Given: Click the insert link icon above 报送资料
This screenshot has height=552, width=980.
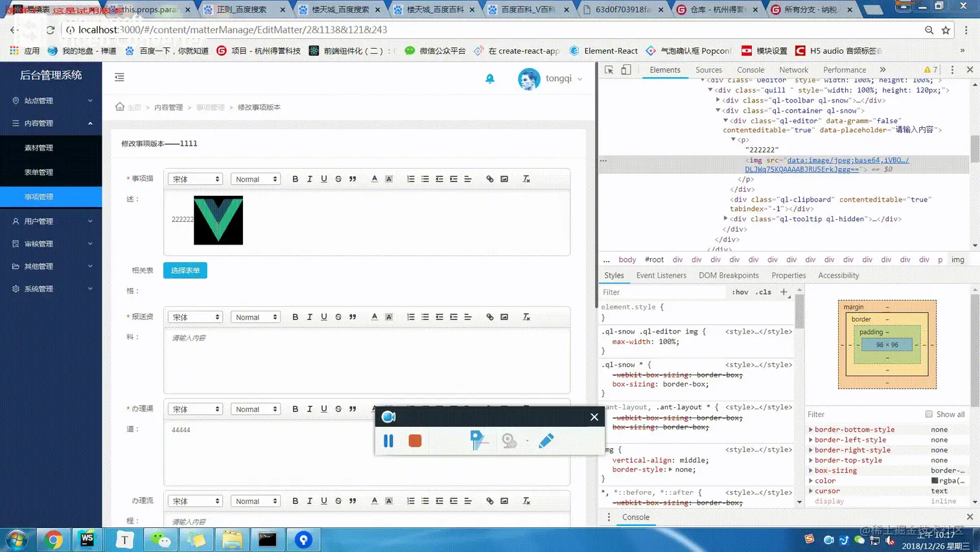Looking at the screenshot, I should coord(490,317).
